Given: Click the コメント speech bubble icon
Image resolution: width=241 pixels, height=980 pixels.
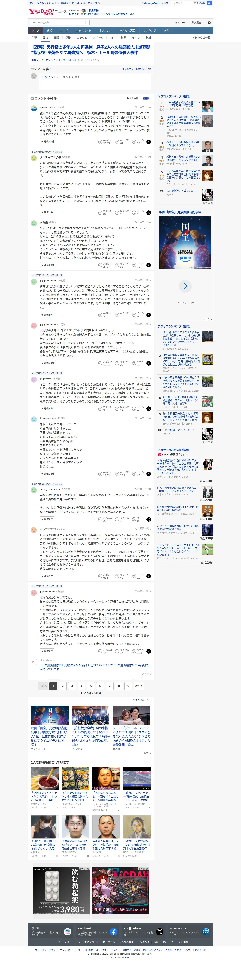Looking at the screenshot, I should 32,98.
